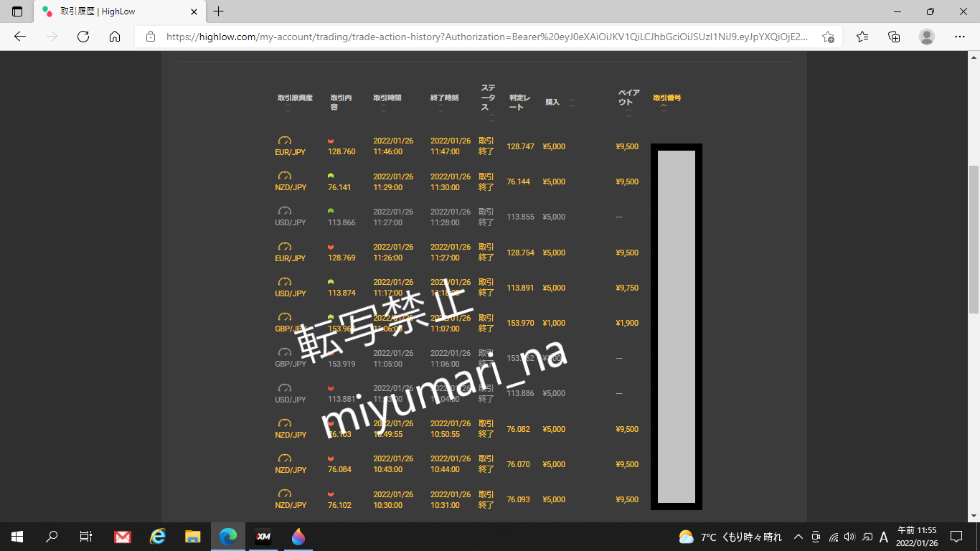
Task: Click the purchase amount ¥1,000
Action: (x=554, y=323)
